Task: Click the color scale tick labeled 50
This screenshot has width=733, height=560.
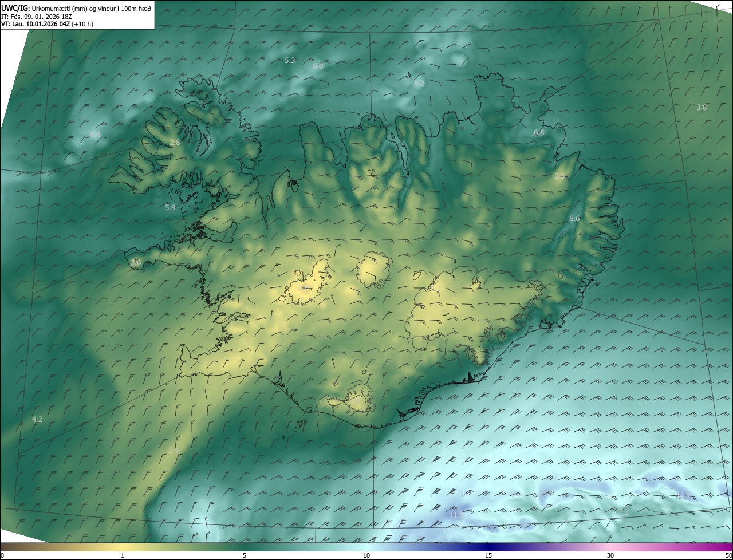Action: [x=728, y=555]
